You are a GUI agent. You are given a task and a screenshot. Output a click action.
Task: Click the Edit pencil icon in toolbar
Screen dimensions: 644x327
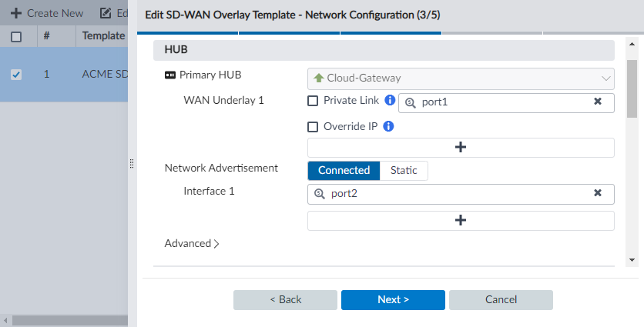pyautogui.click(x=106, y=13)
